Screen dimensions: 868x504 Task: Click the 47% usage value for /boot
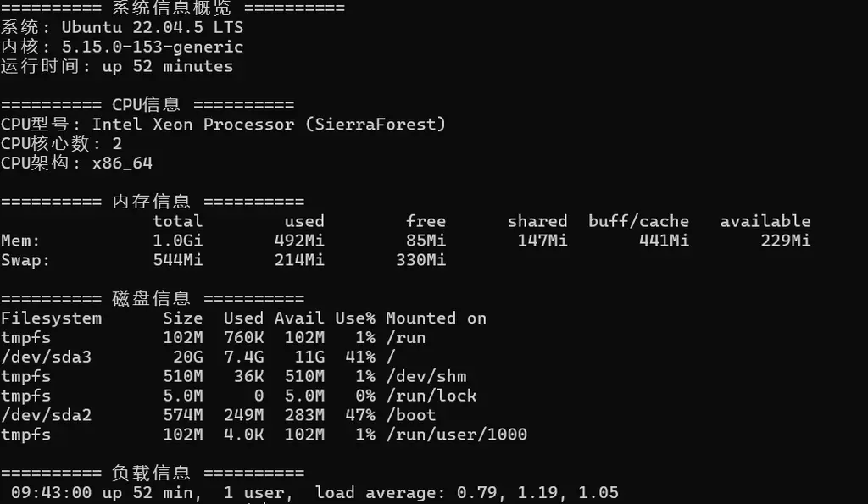click(x=360, y=415)
